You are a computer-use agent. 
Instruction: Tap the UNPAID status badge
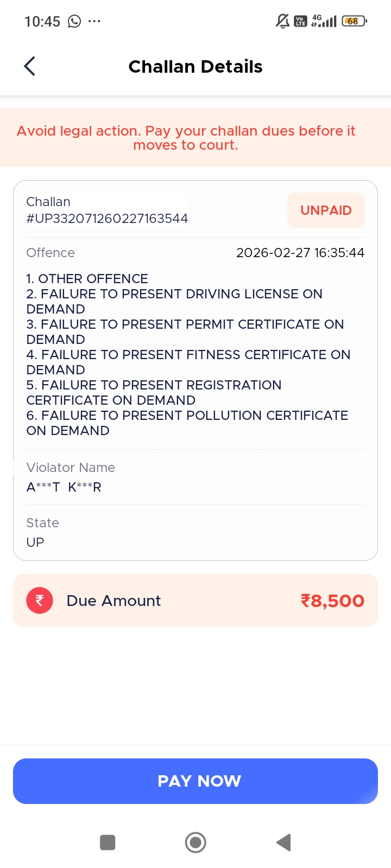coord(326,210)
